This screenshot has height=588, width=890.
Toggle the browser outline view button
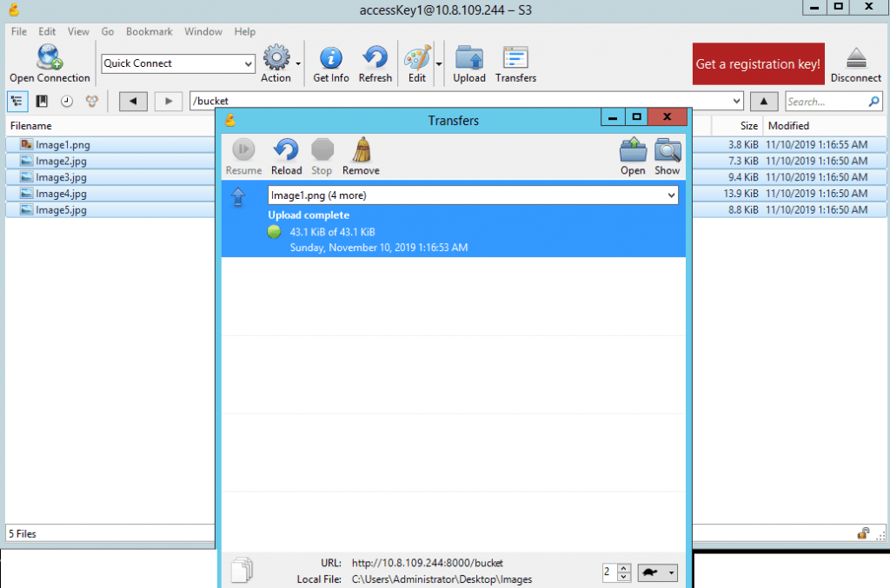17,102
